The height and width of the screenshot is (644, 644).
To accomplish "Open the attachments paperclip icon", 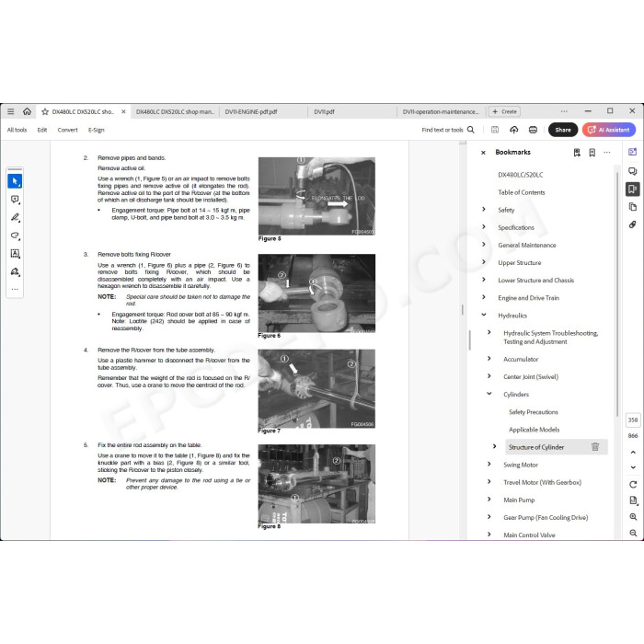I will (633, 224).
